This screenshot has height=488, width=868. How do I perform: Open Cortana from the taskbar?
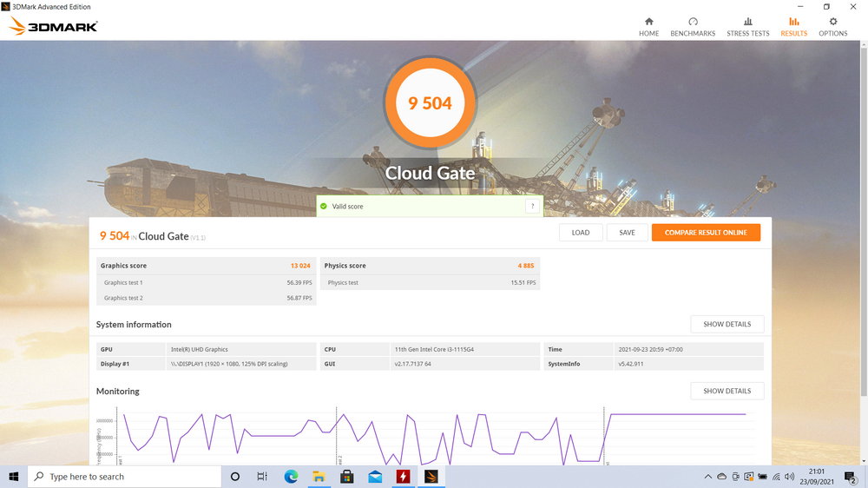click(x=234, y=477)
